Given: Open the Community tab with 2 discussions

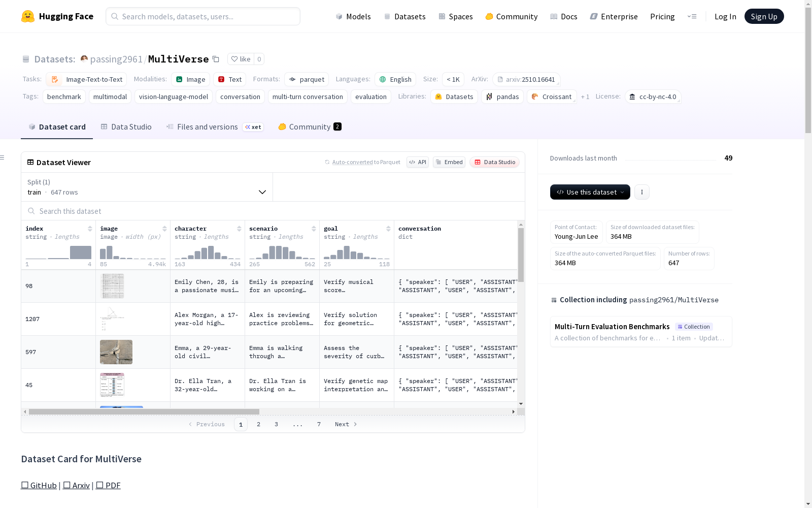Looking at the screenshot, I should coord(310,127).
